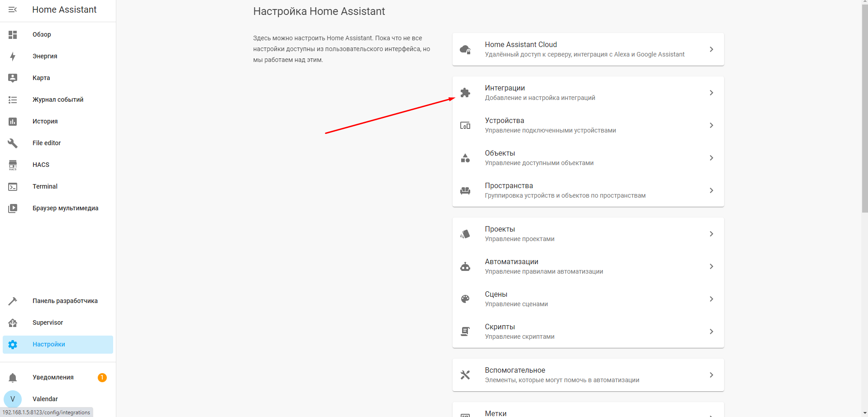Click the Map icon in the sidebar
Image resolution: width=868 pixels, height=417 pixels.
(x=13, y=78)
